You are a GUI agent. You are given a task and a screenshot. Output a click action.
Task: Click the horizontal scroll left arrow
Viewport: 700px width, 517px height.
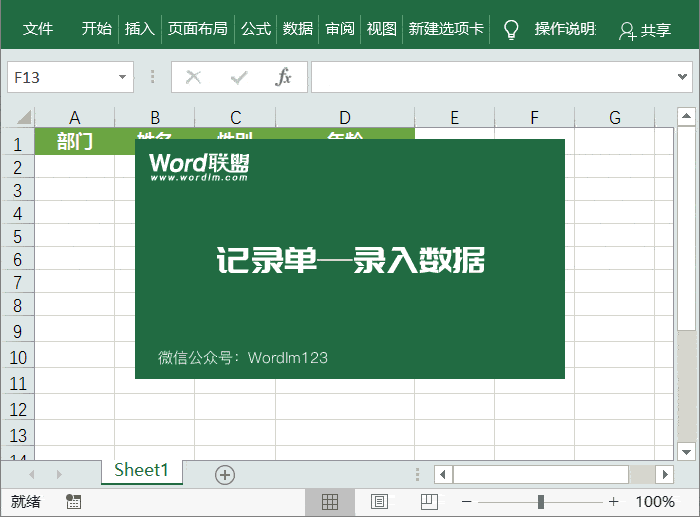pyautogui.click(x=443, y=474)
